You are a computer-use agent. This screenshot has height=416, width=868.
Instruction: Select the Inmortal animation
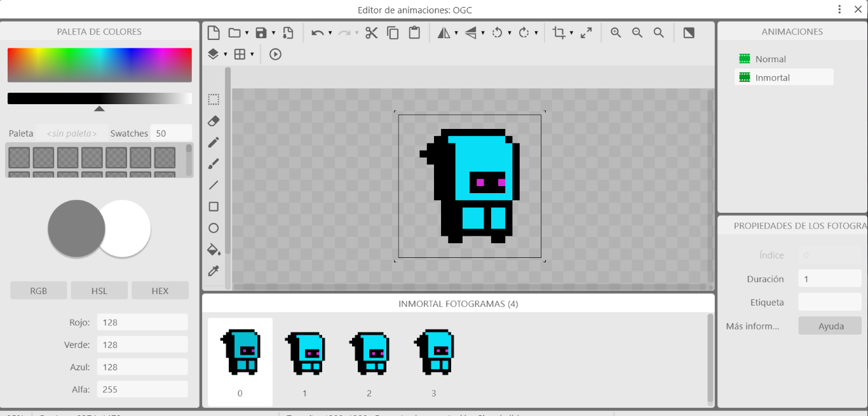(772, 77)
